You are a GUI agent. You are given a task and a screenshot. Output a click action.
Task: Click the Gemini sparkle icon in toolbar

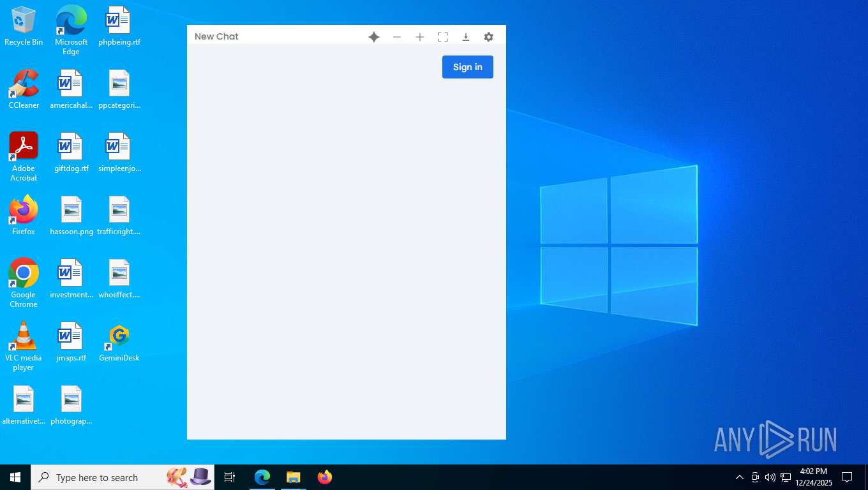click(x=374, y=37)
